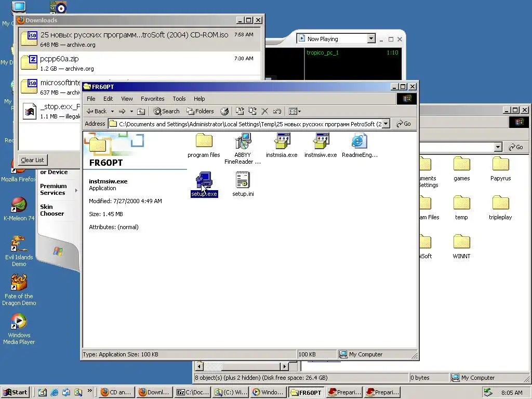Open the View menu in FR60PT
The width and height of the screenshot is (532, 399).
point(127,99)
